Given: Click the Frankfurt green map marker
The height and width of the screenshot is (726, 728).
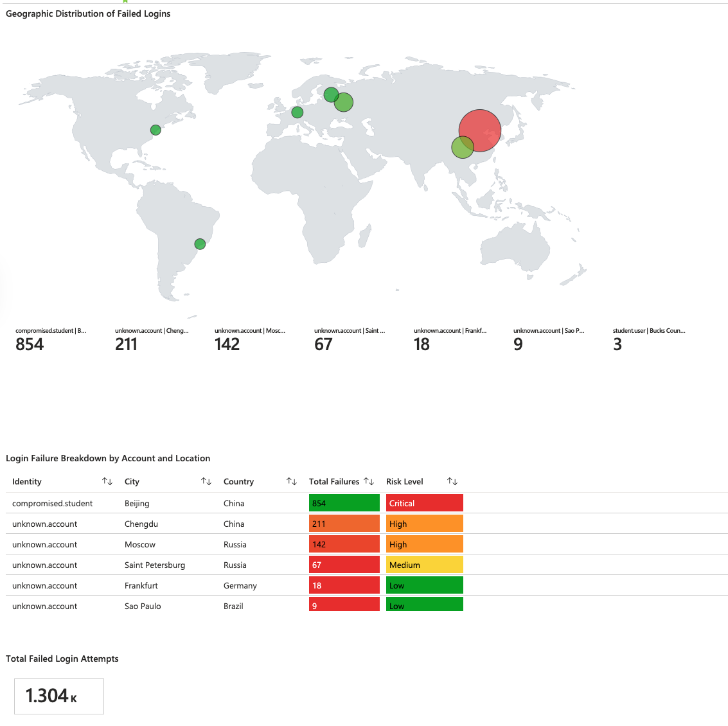Looking at the screenshot, I should click(297, 112).
